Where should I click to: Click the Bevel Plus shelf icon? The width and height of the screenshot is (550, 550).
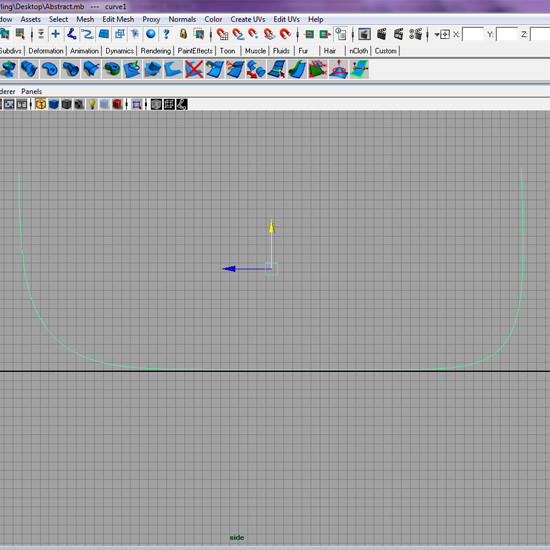pos(112,69)
